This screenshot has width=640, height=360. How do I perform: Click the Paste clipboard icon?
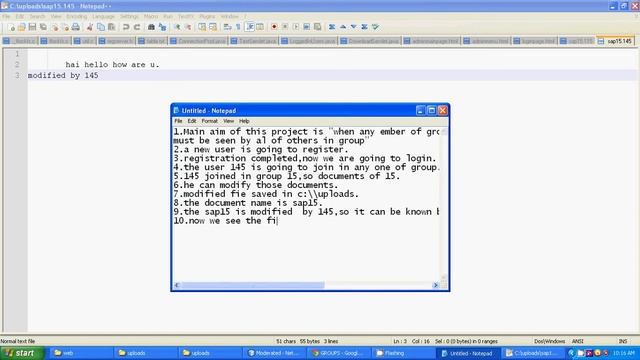[x=111, y=27]
